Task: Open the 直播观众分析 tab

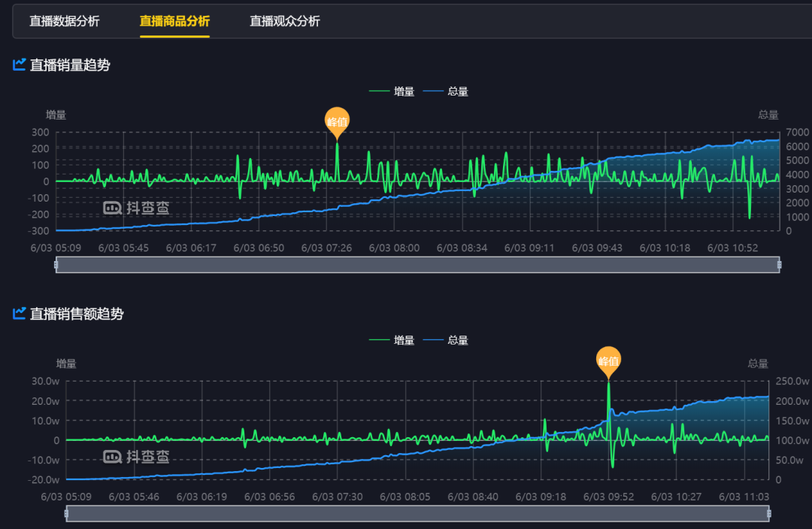Action: tap(285, 21)
